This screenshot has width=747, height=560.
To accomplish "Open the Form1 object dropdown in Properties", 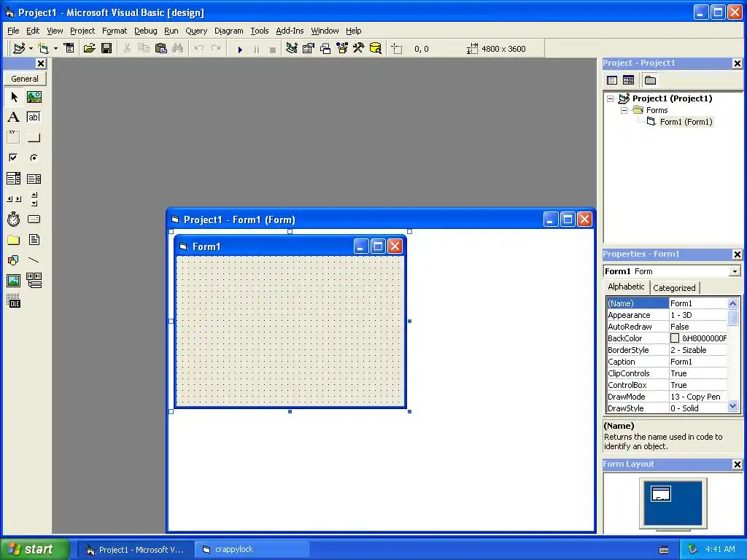I will click(x=735, y=271).
